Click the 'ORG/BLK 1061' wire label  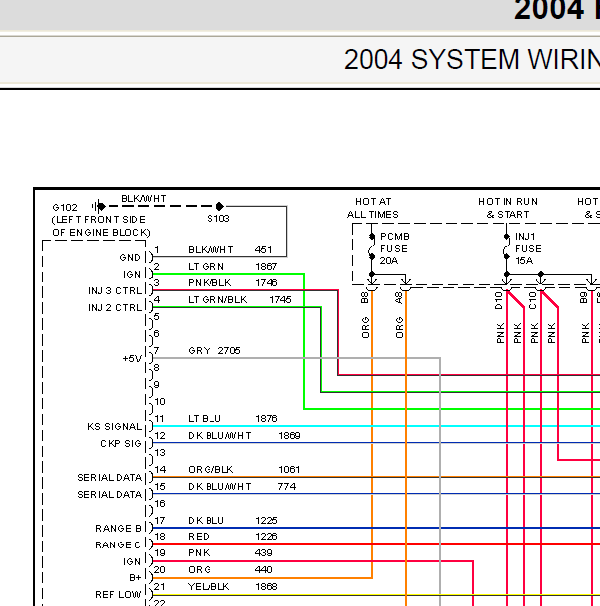[244, 470]
